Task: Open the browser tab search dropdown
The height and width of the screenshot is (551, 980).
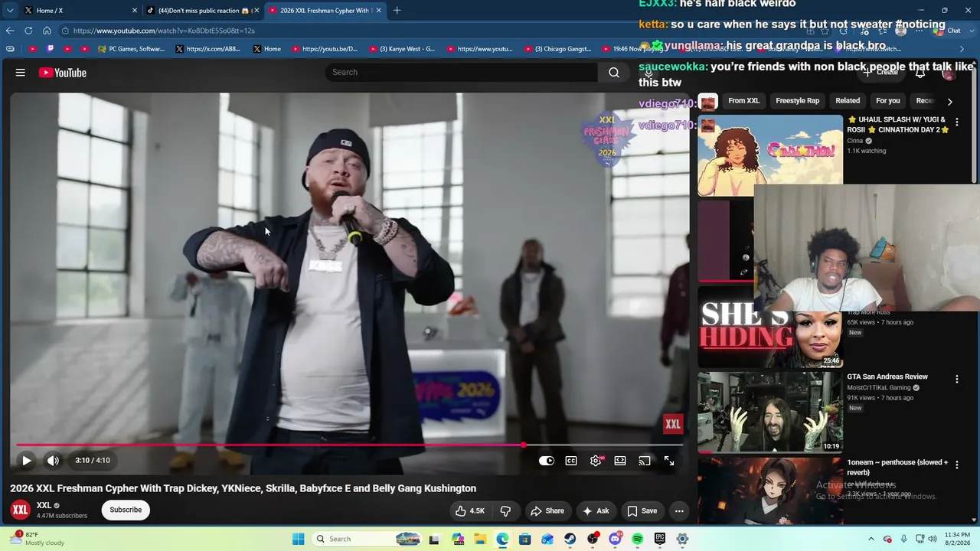Action: coord(10,11)
